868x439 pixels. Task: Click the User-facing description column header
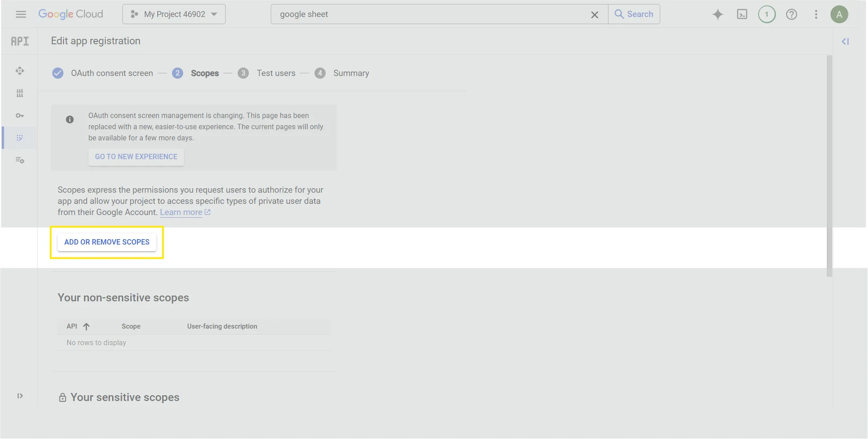(x=222, y=326)
